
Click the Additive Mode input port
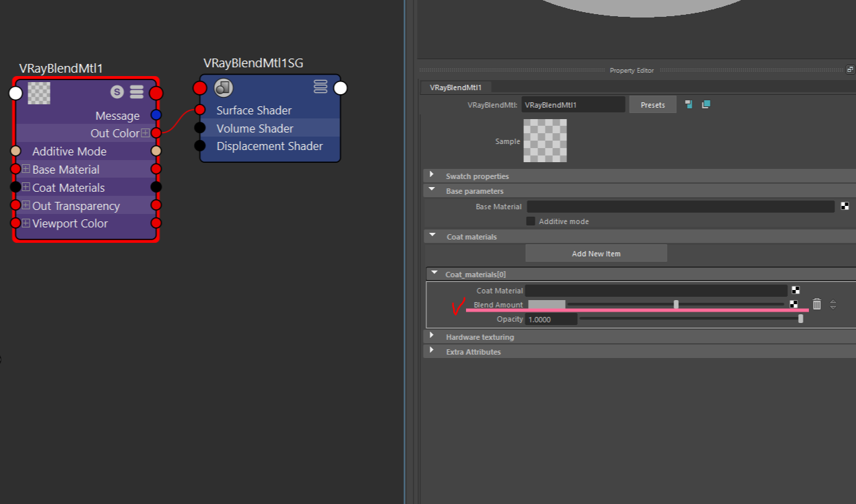[x=15, y=151]
